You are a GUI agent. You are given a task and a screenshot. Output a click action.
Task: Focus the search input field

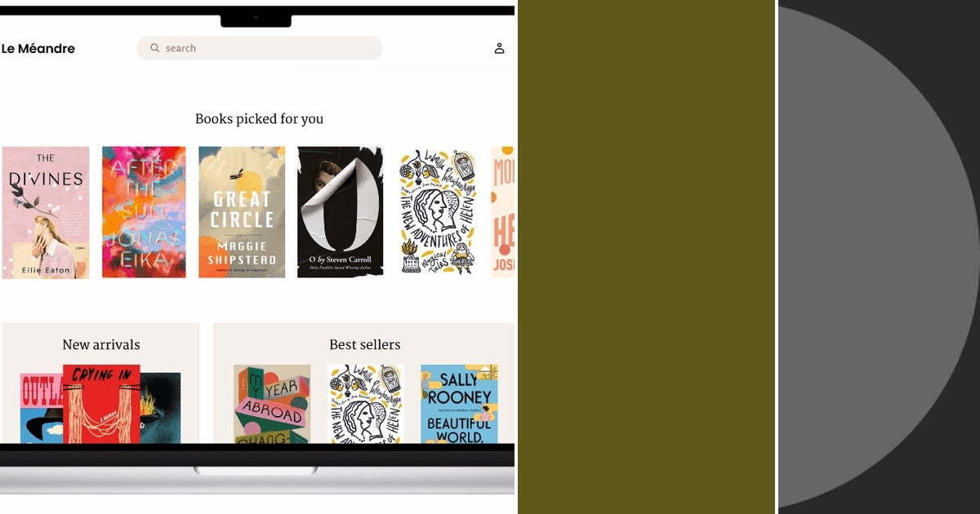click(259, 48)
